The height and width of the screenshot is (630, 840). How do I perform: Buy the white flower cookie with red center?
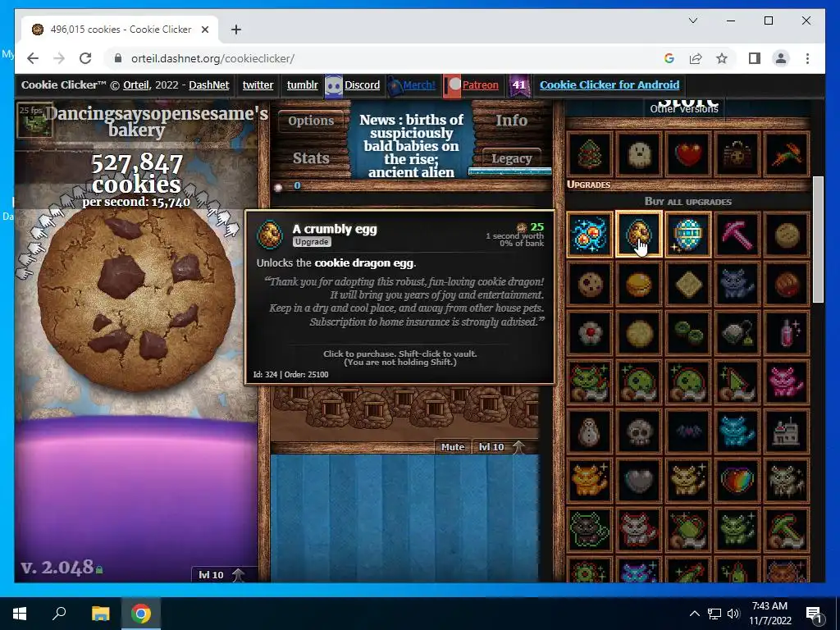(x=589, y=333)
